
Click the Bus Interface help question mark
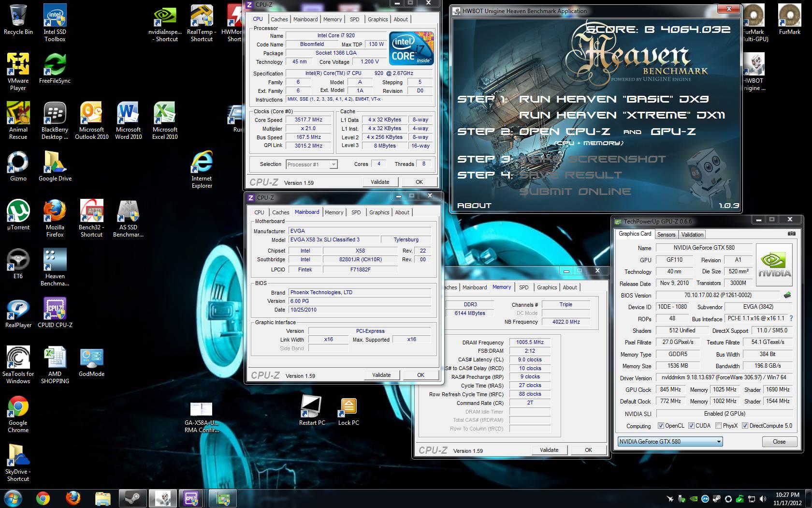tap(791, 319)
